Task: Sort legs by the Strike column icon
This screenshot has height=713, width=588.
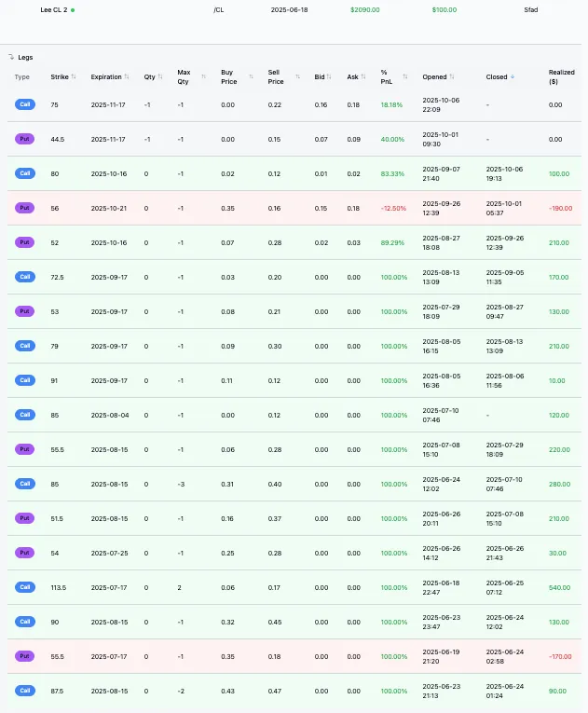Action: 74,76
